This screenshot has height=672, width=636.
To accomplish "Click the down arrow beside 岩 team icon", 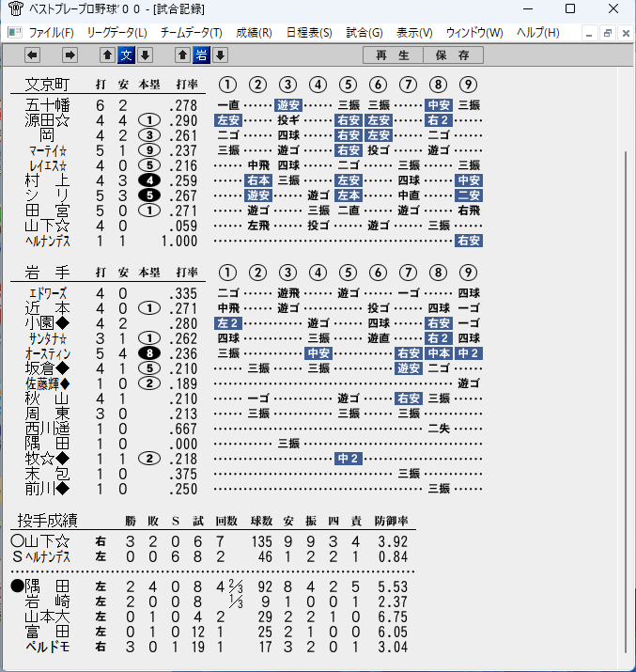I will (220, 55).
